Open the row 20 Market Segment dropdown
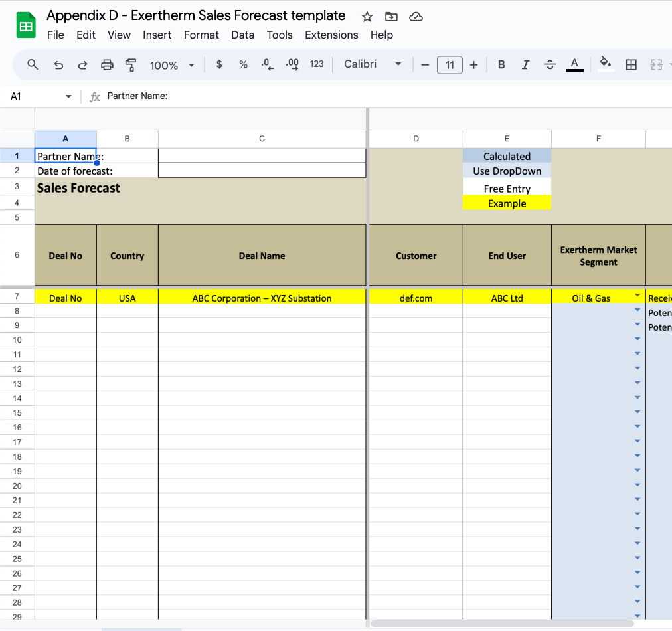Viewport: 672px width, 631px height. (637, 485)
